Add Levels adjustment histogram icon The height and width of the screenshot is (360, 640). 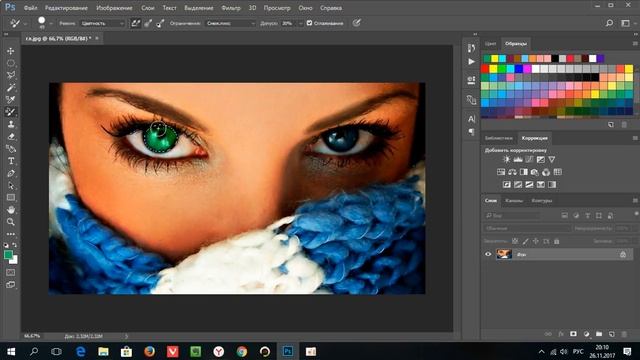pos(518,160)
